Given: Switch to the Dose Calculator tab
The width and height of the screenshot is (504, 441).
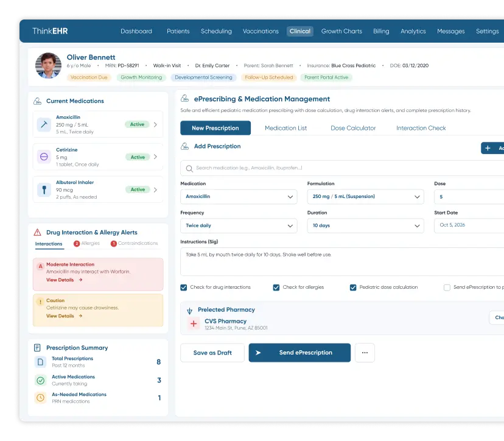Looking at the screenshot, I should [x=353, y=128].
